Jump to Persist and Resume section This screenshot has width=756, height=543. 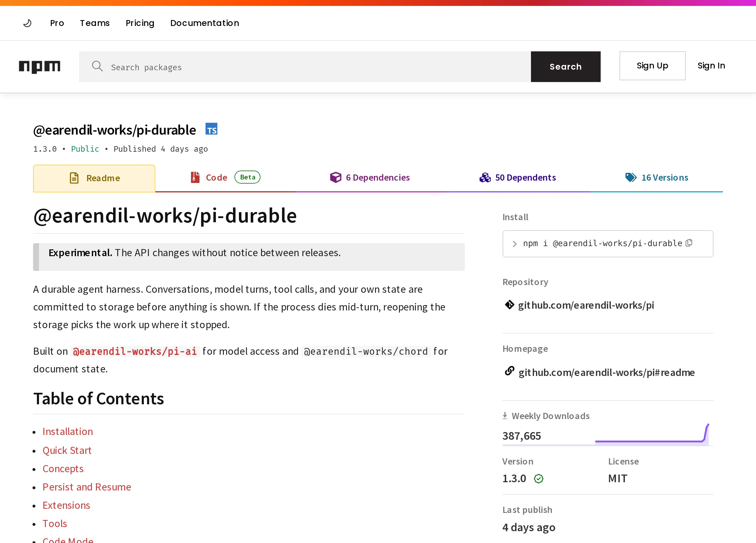(x=87, y=487)
